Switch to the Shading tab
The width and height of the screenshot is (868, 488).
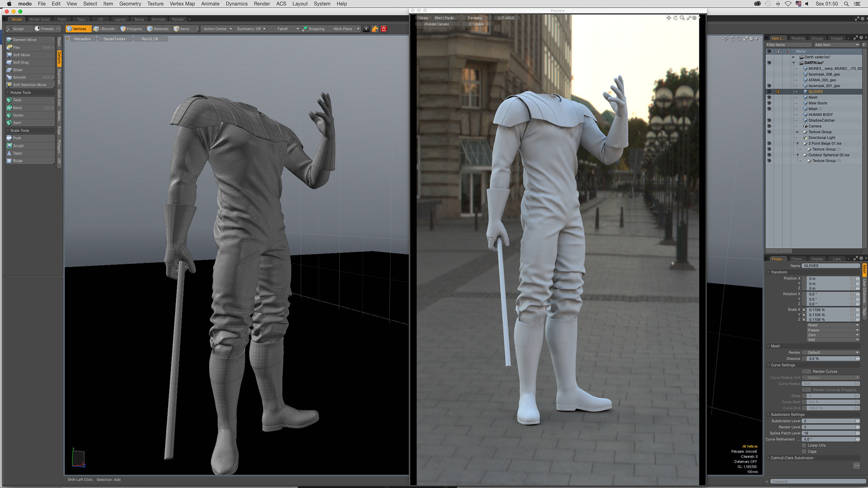[x=798, y=38]
